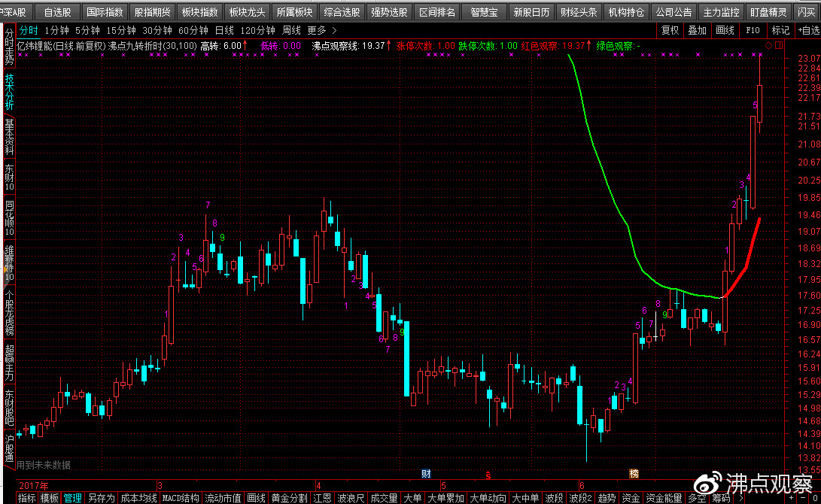Open 板块龙头 menu
This screenshot has height=504, width=821.
(x=247, y=11)
